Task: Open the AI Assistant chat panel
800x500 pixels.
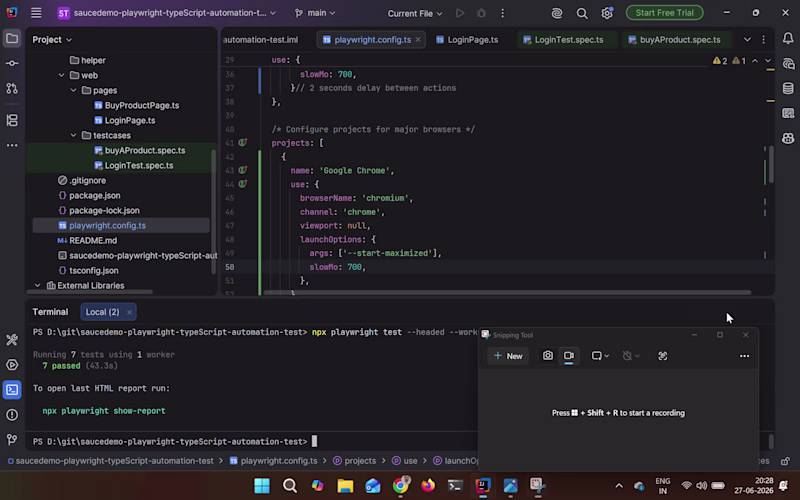Action: [788, 64]
